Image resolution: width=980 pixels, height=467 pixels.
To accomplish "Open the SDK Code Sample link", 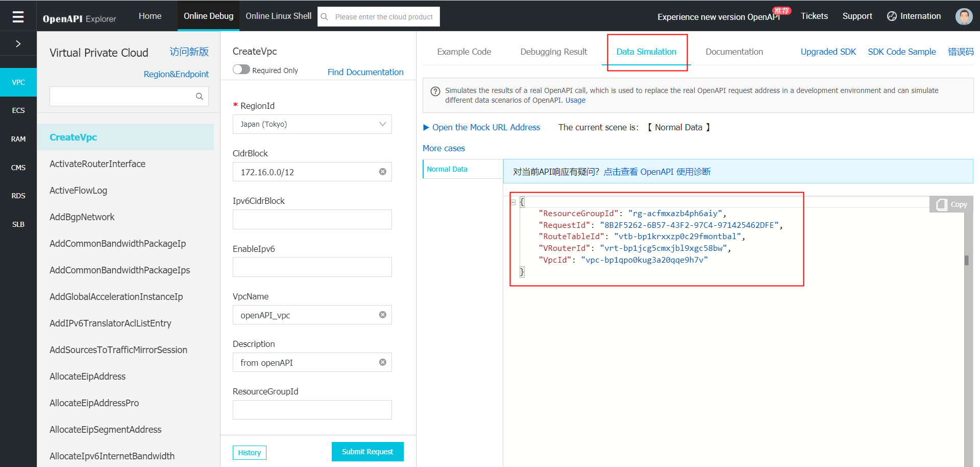I will (x=901, y=52).
